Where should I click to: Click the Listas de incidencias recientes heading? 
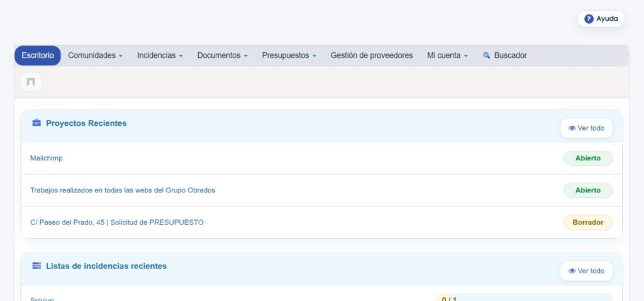click(x=106, y=266)
